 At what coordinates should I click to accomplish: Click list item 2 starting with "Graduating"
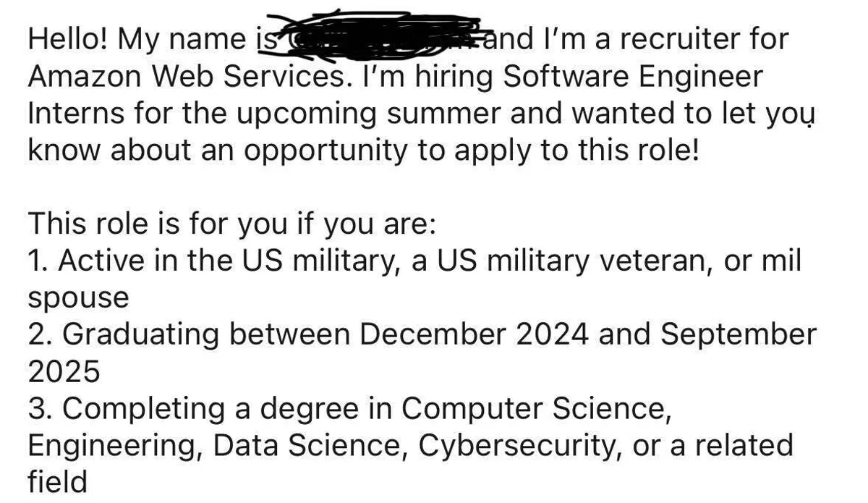pyautogui.click(x=421, y=334)
